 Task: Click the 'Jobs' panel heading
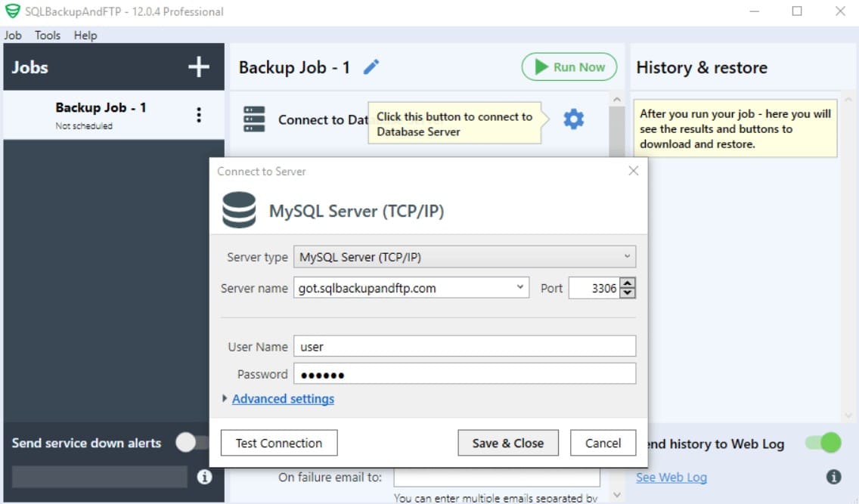coord(30,67)
